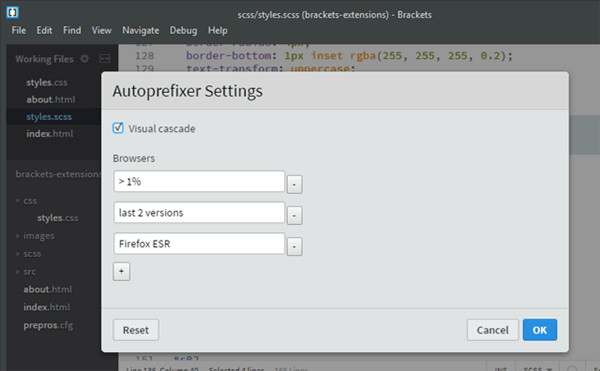
Task: Expand the scss folder
Action: pyautogui.click(x=18, y=254)
